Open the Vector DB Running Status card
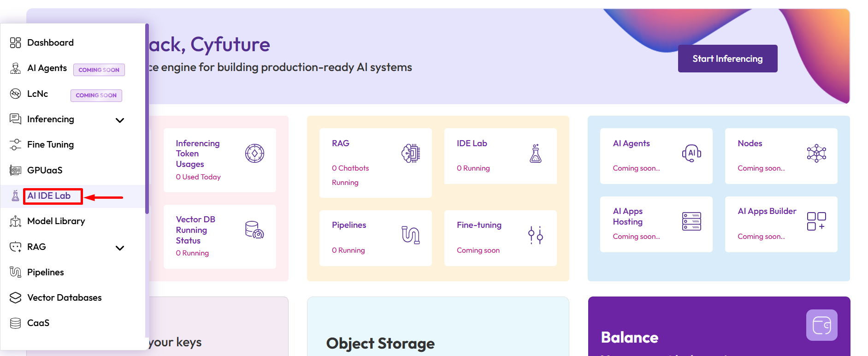The height and width of the screenshot is (356, 868). [x=219, y=236]
